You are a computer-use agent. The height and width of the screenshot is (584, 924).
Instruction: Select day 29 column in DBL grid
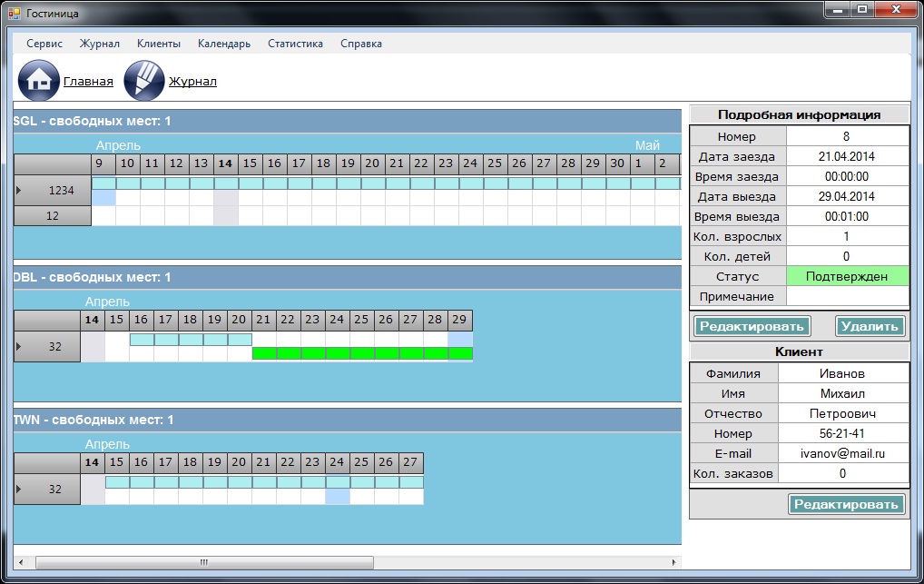pos(459,320)
